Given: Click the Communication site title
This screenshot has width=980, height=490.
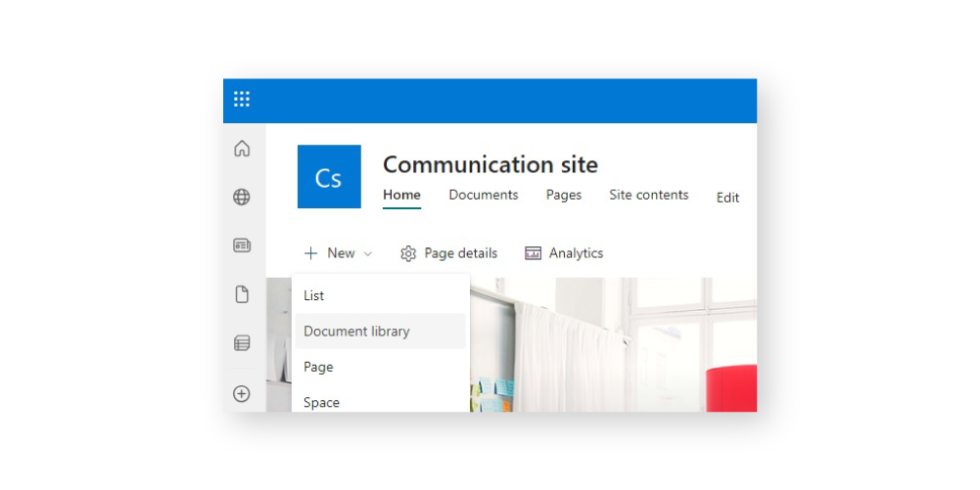Looking at the screenshot, I should tap(490, 164).
